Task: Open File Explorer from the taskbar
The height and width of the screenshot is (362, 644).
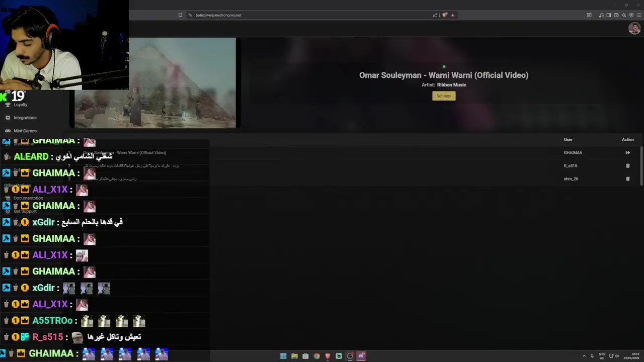Action: pyautogui.click(x=294, y=356)
